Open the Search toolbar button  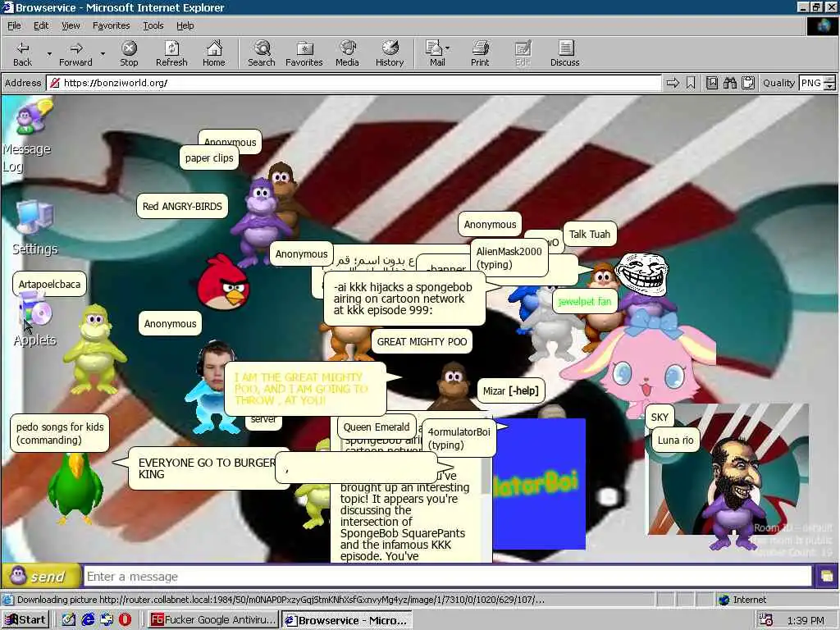[262, 53]
